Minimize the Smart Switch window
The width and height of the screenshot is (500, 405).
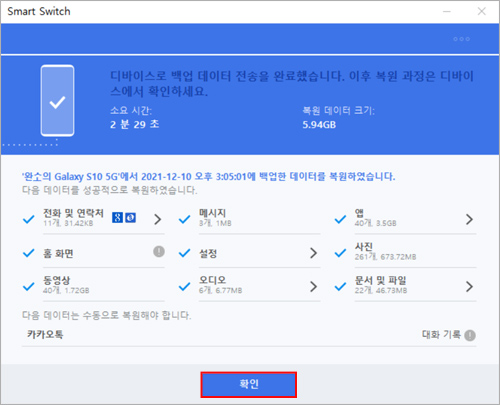point(447,12)
